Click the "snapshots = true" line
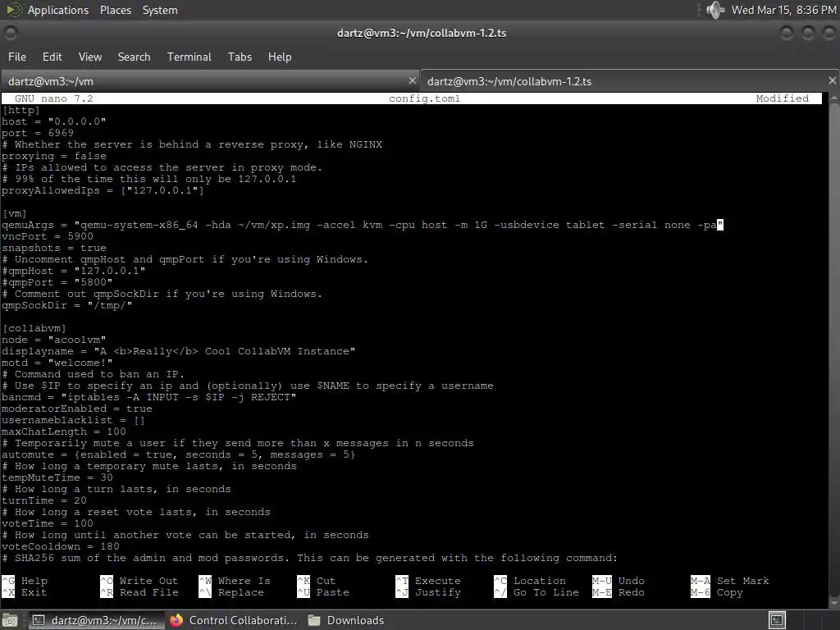Image resolution: width=840 pixels, height=630 pixels. [54, 248]
